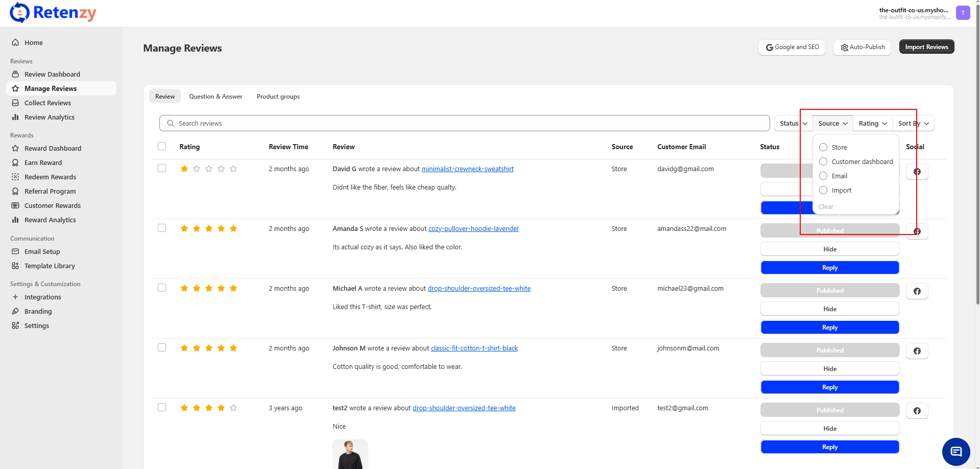Viewport: 980px width, 469px height.
Task: Open the Rating filter dropdown
Action: (872, 123)
